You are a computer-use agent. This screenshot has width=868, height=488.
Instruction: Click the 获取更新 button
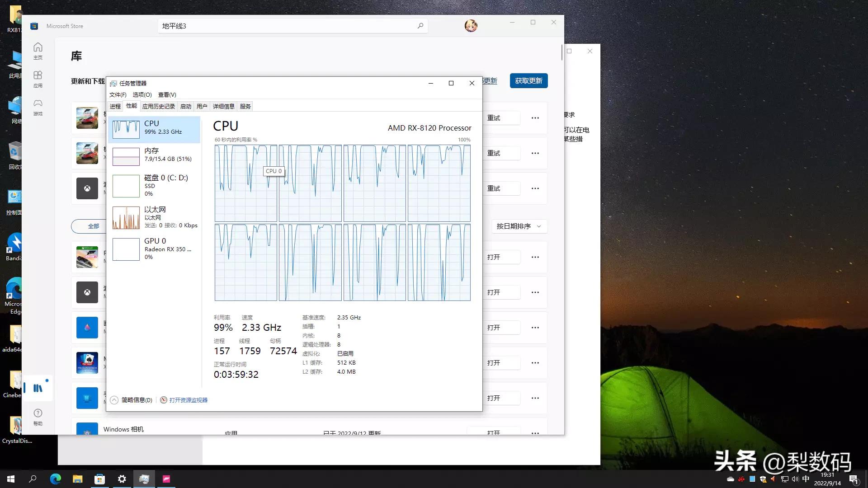[528, 80]
